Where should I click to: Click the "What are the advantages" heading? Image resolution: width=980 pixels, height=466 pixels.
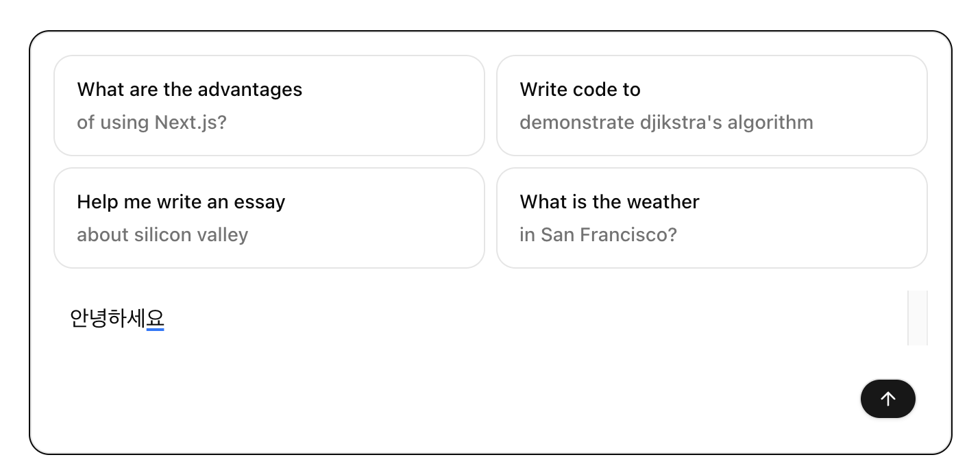[189, 90]
